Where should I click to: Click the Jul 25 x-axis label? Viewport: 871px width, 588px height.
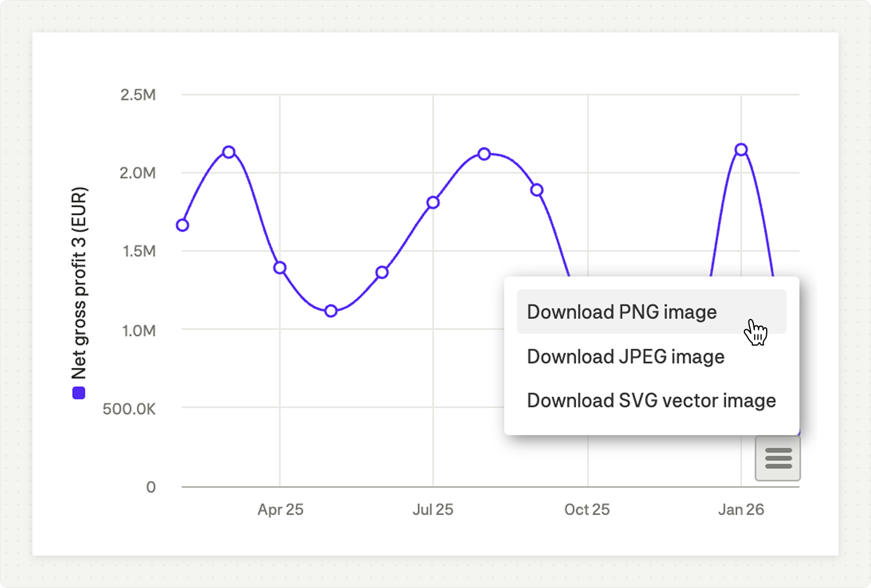(x=433, y=510)
